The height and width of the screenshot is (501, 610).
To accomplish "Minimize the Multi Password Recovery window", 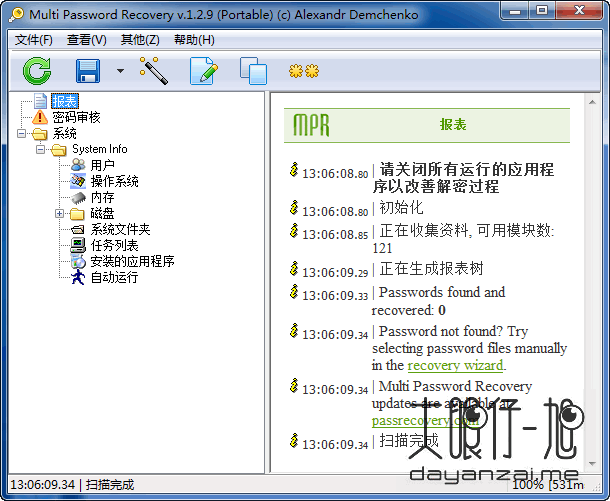I will pos(515,11).
